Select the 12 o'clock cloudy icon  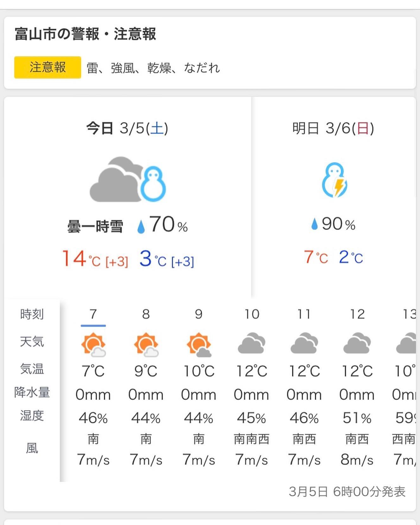tap(357, 343)
